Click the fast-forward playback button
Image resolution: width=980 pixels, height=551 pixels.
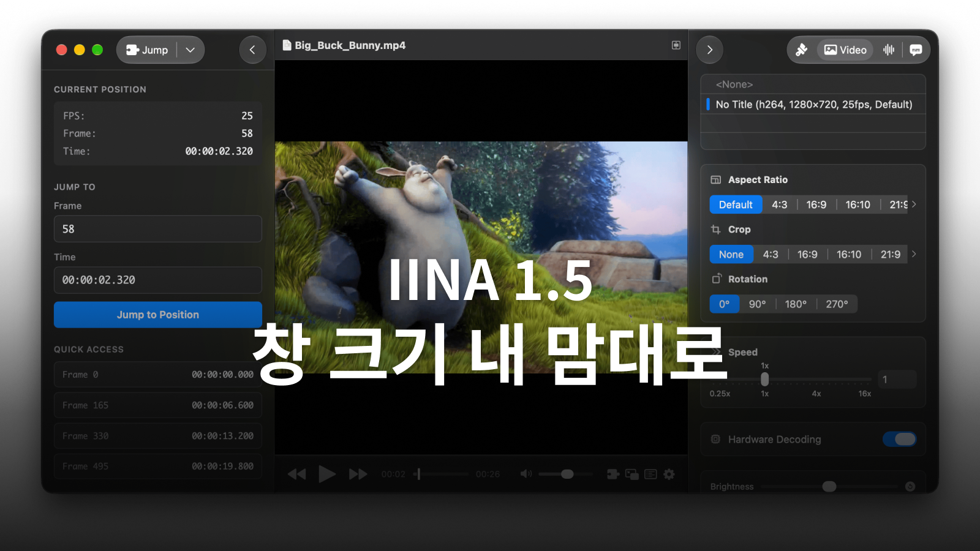[358, 474]
